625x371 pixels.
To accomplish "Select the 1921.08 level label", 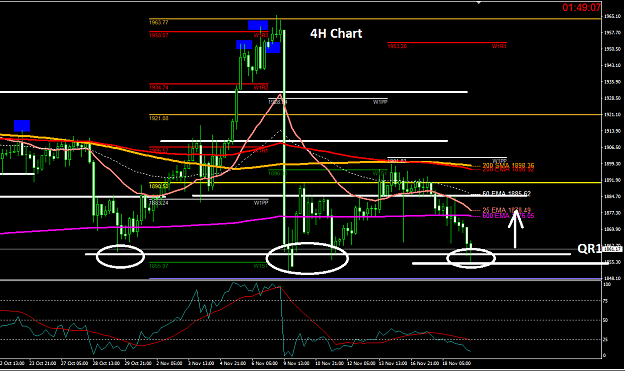I will pos(159,118).
